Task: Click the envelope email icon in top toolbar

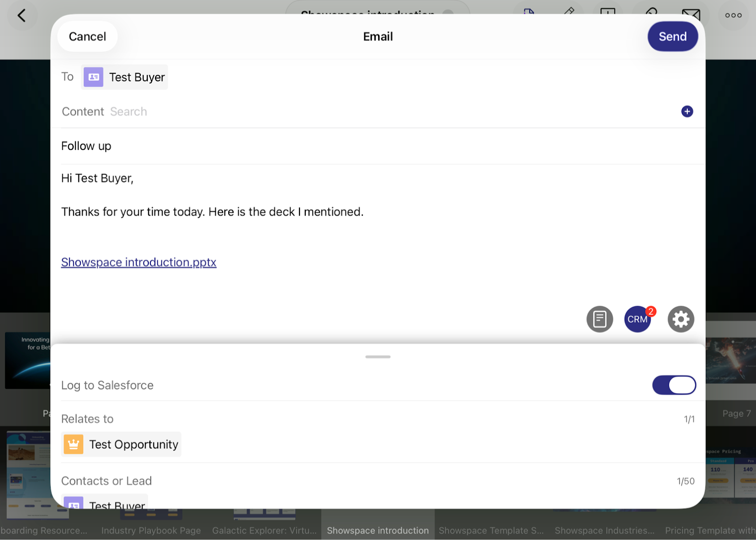Action: [691, 14]
